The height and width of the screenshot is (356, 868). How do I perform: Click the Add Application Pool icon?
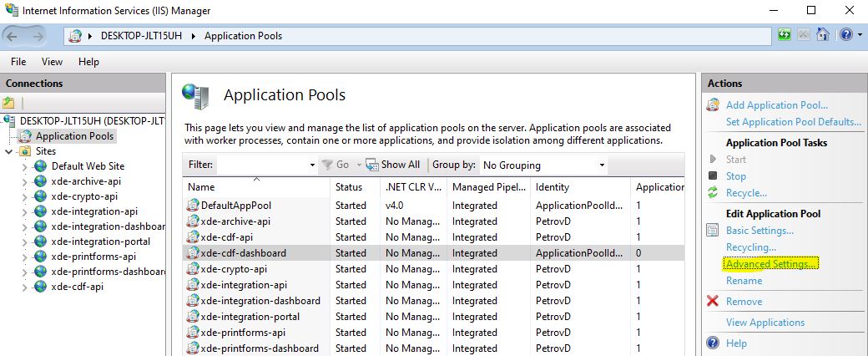click(x=713, y=104)
